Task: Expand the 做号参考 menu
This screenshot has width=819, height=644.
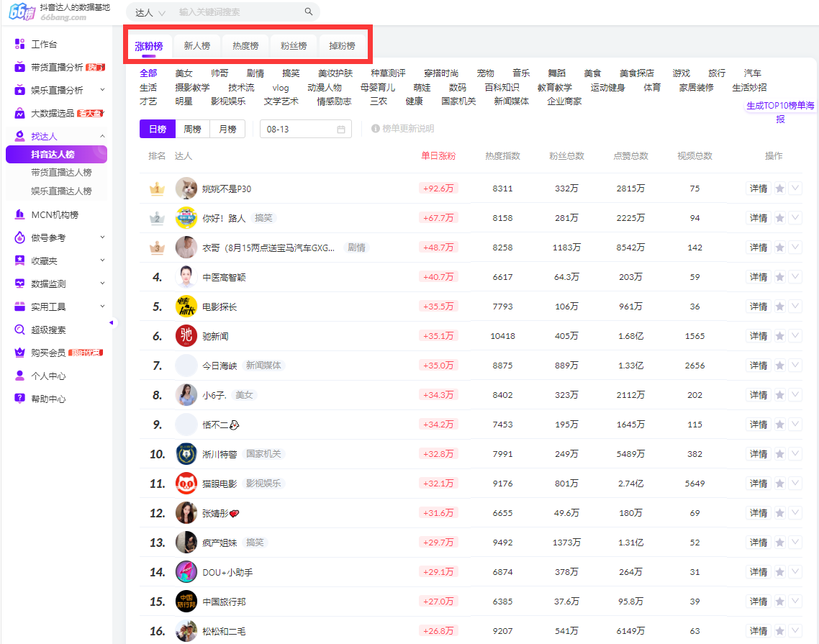Action: click(x=102, y=237)
